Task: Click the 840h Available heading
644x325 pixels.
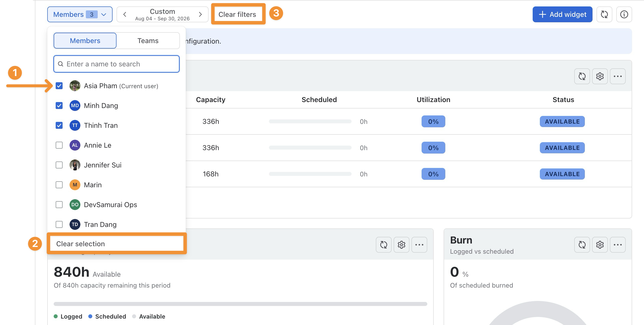Action: coord(87,272)
